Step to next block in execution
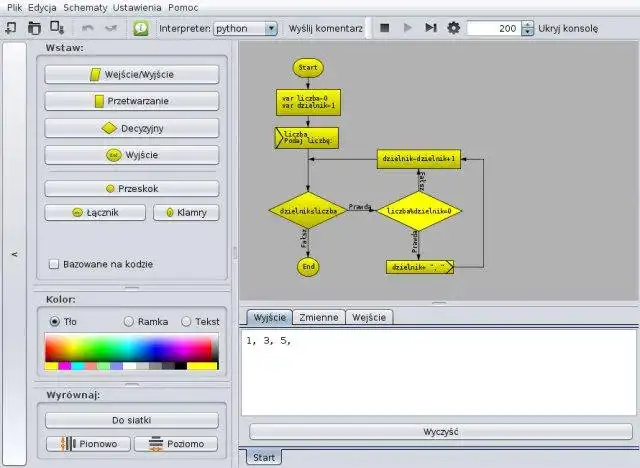640x468 pixels. (x=431, y=28)
